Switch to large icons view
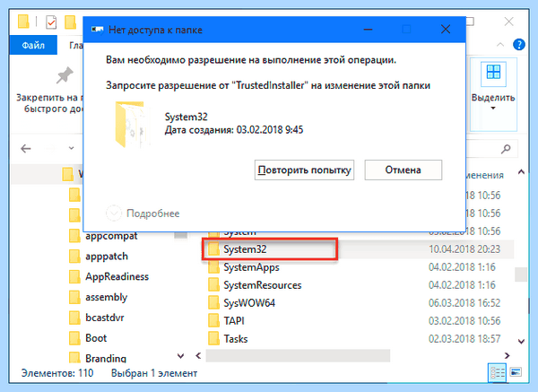Image resolution: width=538 pixels, height=392 pixels. pyautogui.click(x=516, y=372)
